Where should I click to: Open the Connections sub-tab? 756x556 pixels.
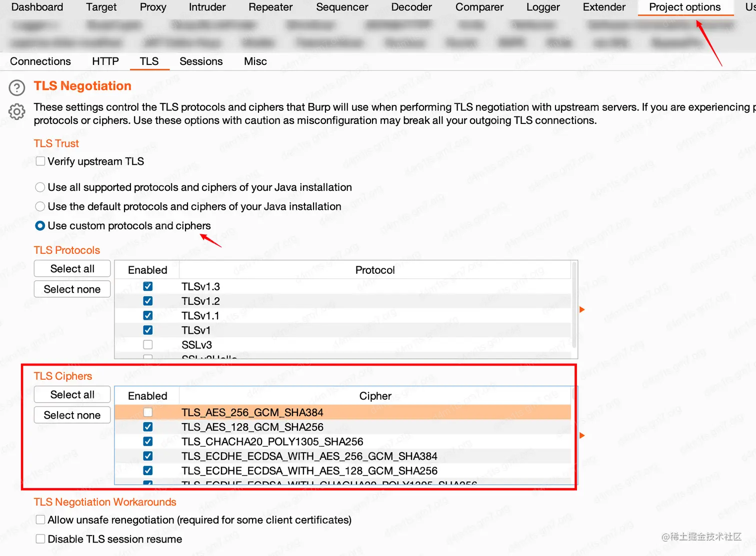pyautogui.click(x=40, y=61)
